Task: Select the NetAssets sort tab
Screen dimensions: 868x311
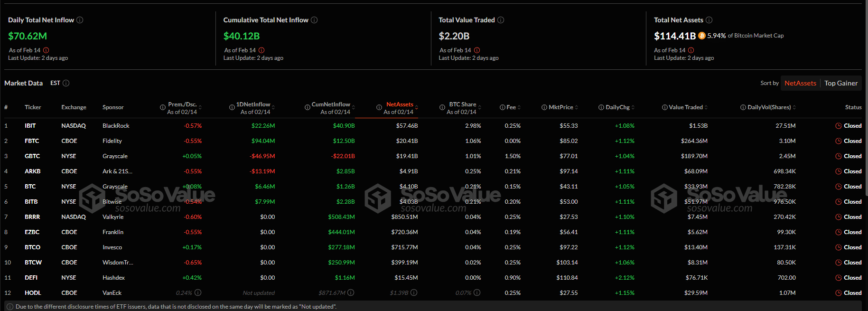Action: coord(800,83)
